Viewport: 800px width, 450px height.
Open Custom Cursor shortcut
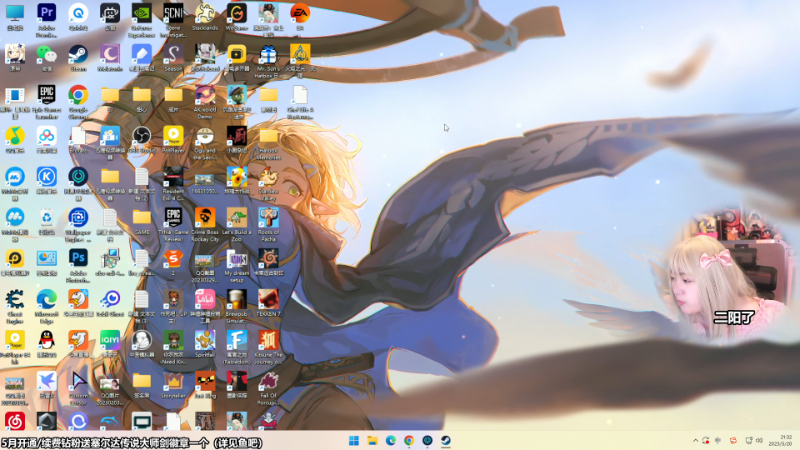pyautogui.click(x=78, y=388)
